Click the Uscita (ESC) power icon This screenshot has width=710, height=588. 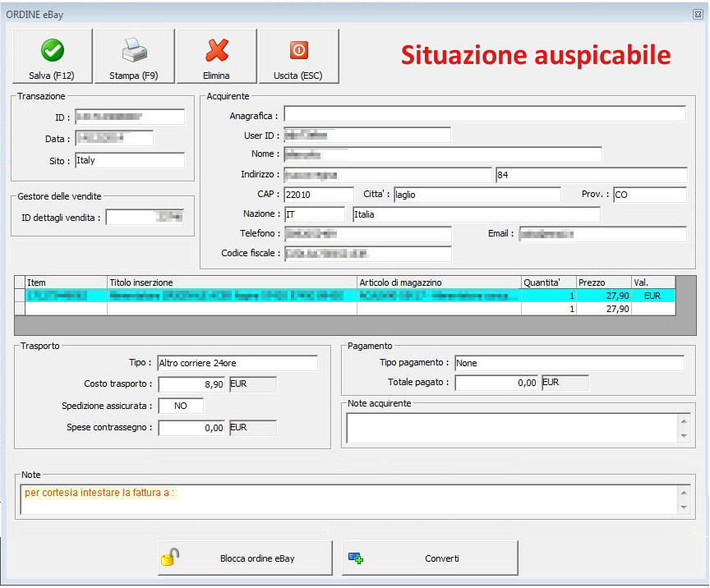coord(299,50)
